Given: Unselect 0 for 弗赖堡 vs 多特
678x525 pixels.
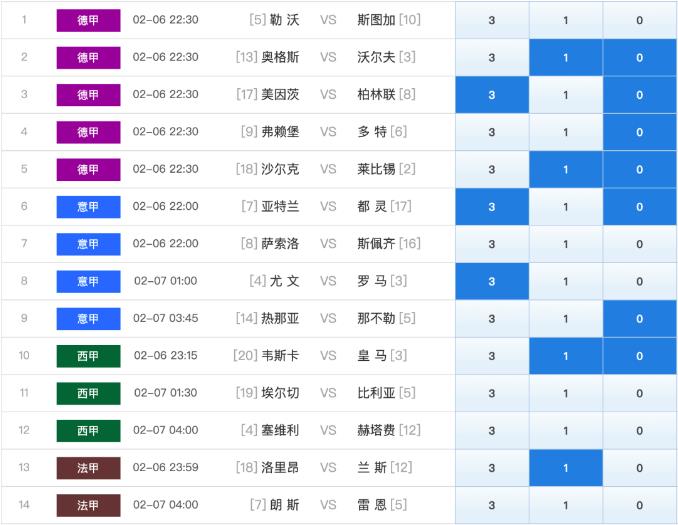Looking at the screenshot, I should tap(640, 132).
